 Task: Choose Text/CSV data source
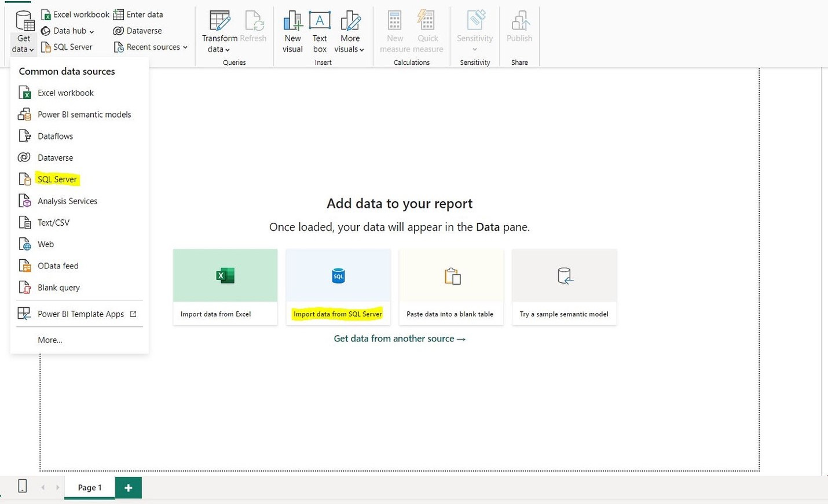(x=79, y=222)
